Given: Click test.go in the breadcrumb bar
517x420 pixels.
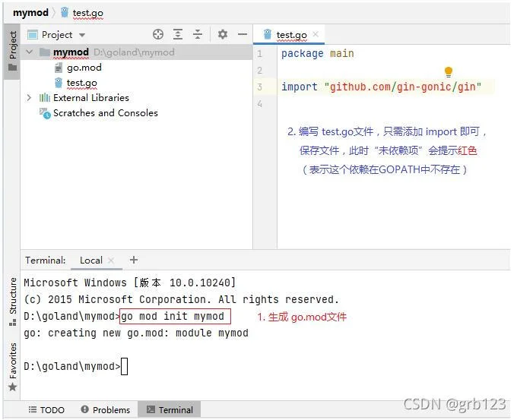Looking at the screenshot, I should coord(87,13).
